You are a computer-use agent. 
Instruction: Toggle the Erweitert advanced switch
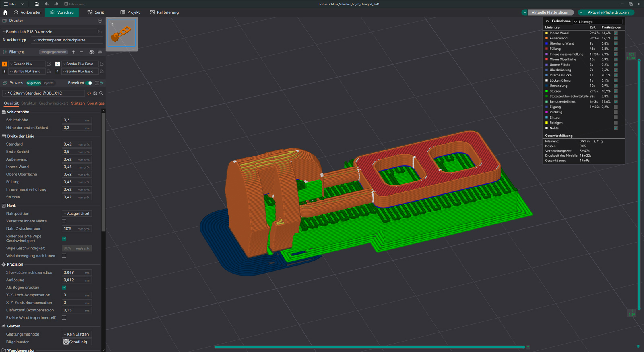coord(89,83)
